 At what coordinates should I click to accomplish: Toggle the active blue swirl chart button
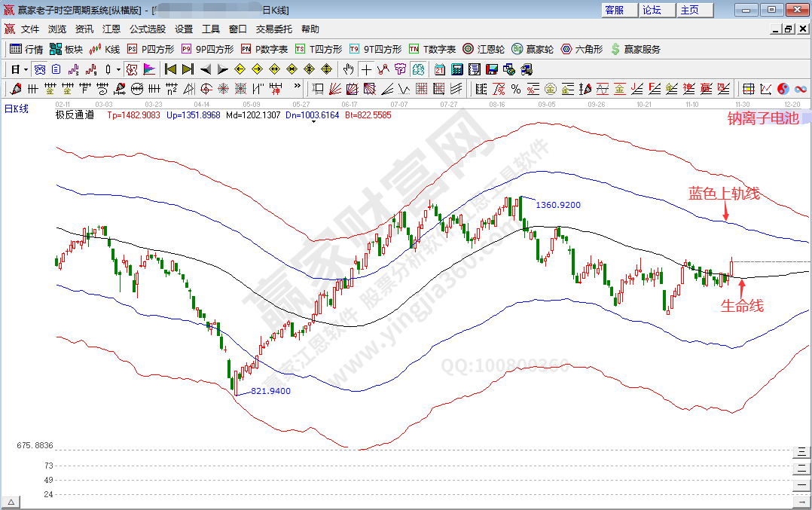tap(39, 69)
